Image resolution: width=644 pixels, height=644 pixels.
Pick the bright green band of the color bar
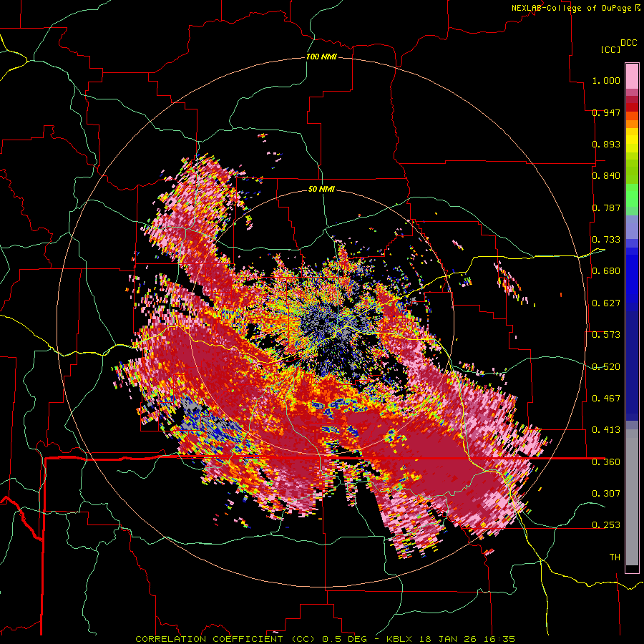coord(632,195)
